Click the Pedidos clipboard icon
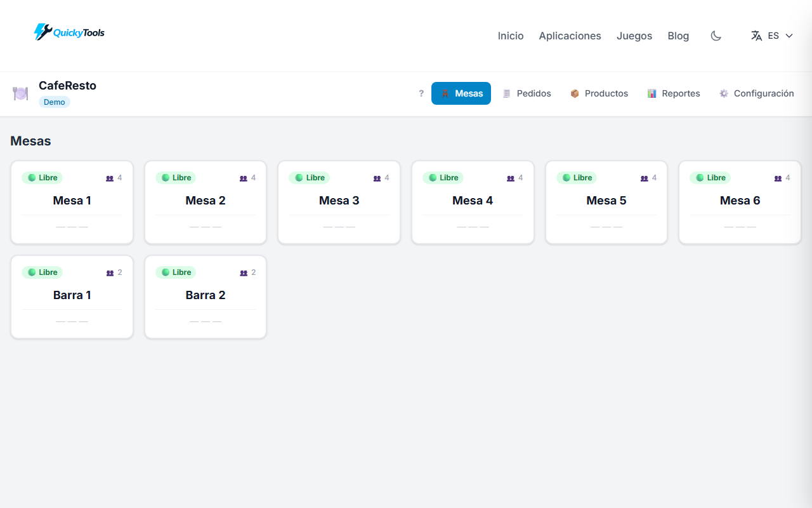Image resolution: width=812 pixels, height=508 pixels. pos(507,93)
